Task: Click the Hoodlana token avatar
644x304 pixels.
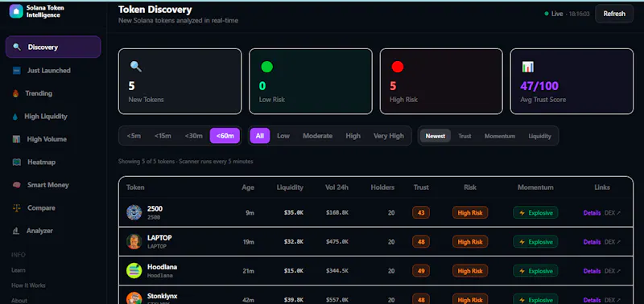Action: pos(134,271)
